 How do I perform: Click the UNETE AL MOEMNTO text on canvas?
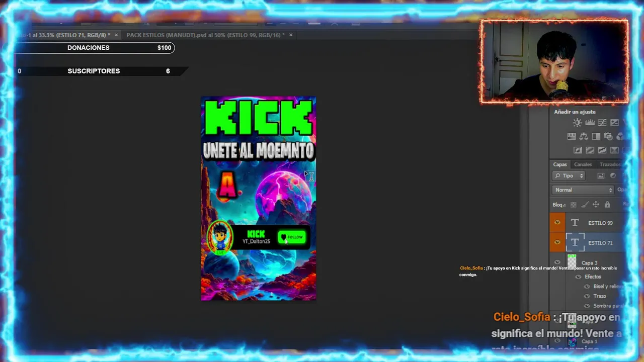[x=258, y=150]
